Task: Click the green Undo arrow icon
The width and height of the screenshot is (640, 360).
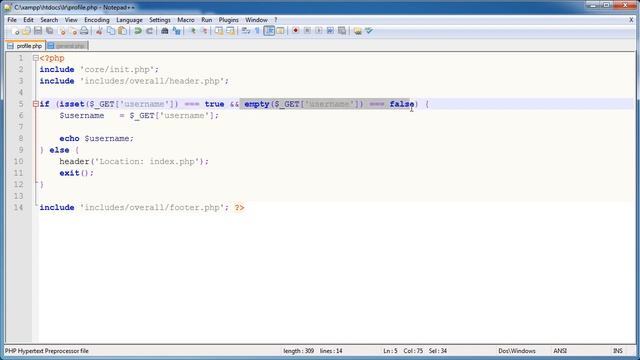Action: (x=138, y=31)
